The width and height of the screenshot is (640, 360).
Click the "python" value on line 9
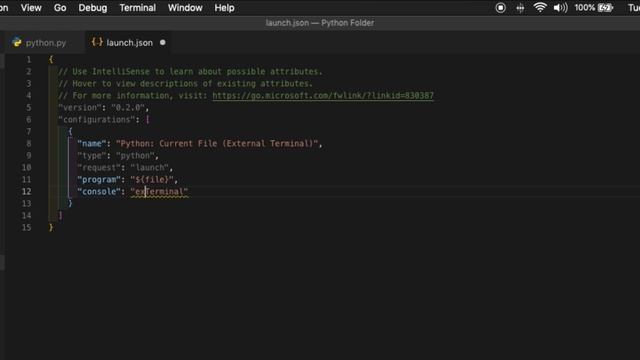[135, 156]
